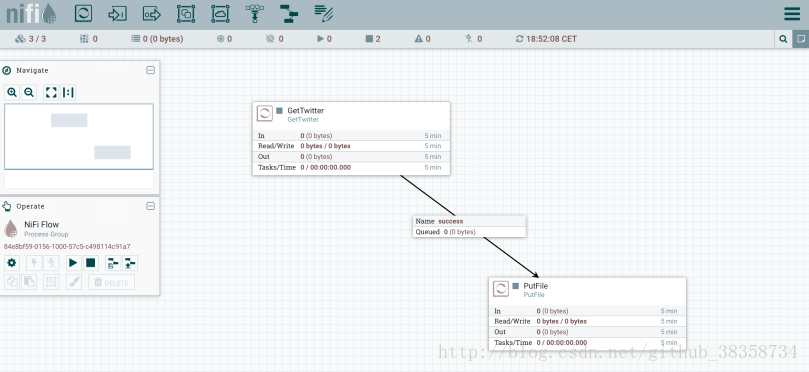
Task: Stop the flow with the stop button
Action: (x=90, y=263)
